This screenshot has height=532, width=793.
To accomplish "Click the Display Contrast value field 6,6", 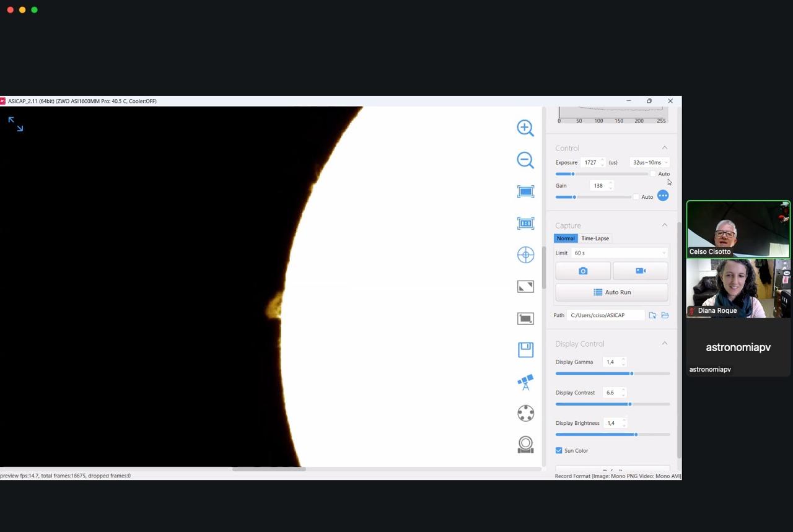I will [611, 393].
